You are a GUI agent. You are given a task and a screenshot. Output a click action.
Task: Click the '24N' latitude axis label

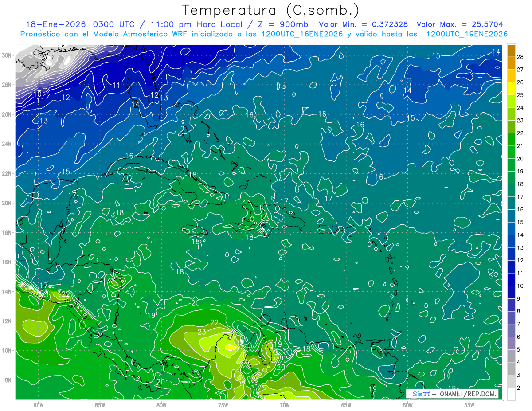click(7, 144)
